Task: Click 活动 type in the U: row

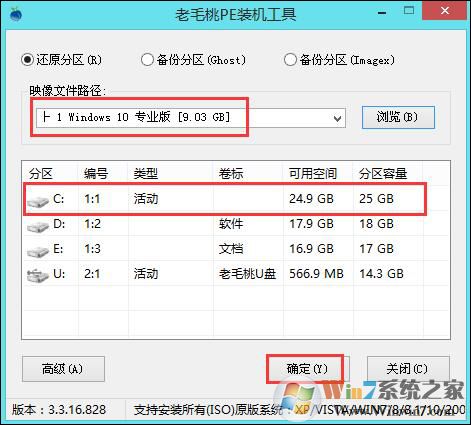Action: (x=146, y=274)
